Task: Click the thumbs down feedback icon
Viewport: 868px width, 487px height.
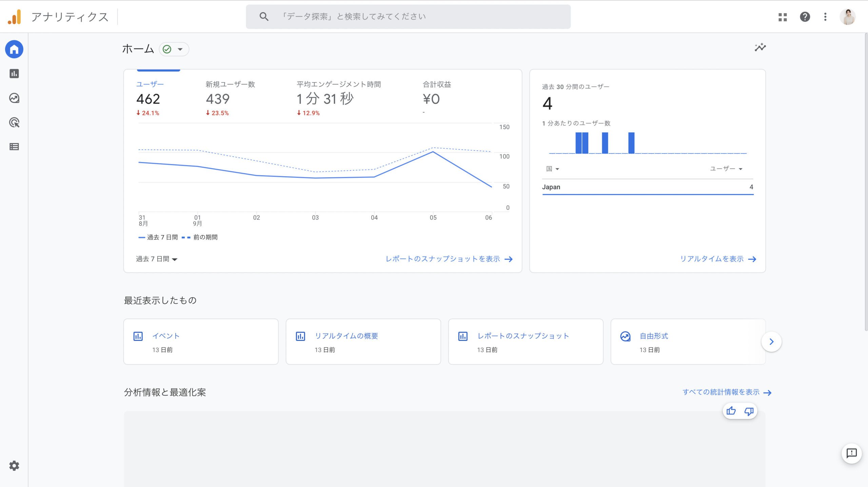Action: click(749, 411)
